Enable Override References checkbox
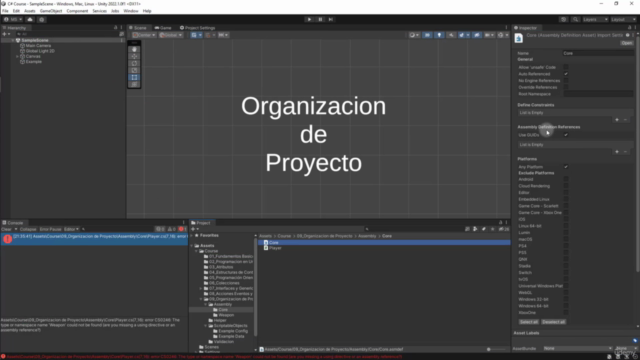Viewport: 640px width, 360px height. pos(566,87)
